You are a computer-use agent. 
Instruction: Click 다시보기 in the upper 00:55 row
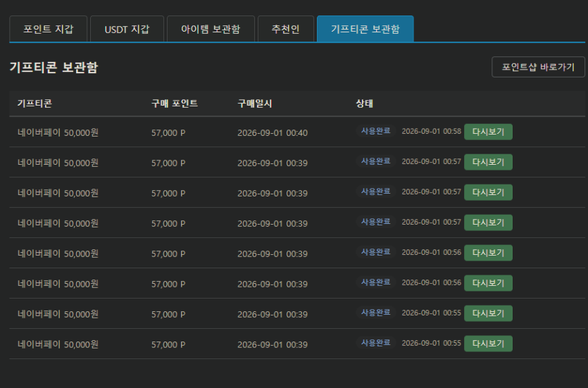488,313
